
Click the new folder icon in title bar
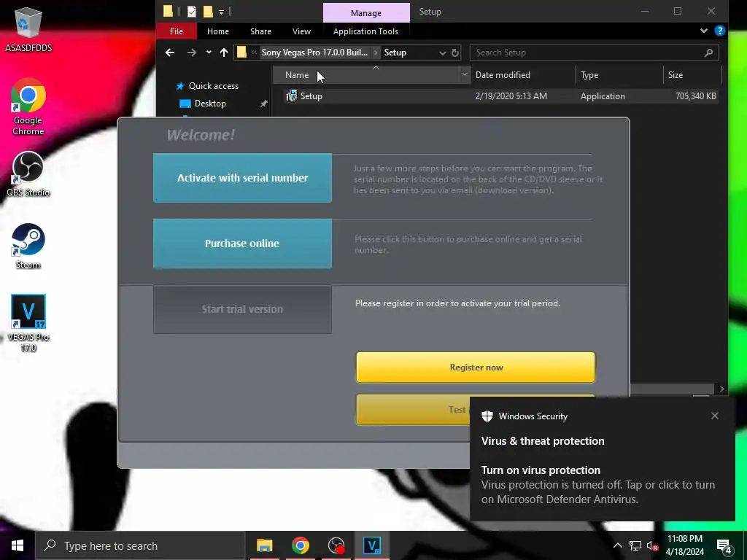coord(208,12)
